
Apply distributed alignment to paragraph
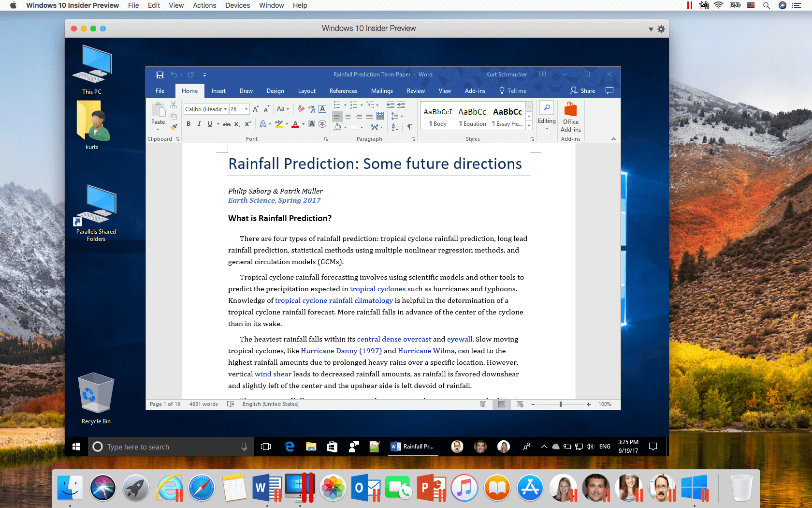click(380, 116)
